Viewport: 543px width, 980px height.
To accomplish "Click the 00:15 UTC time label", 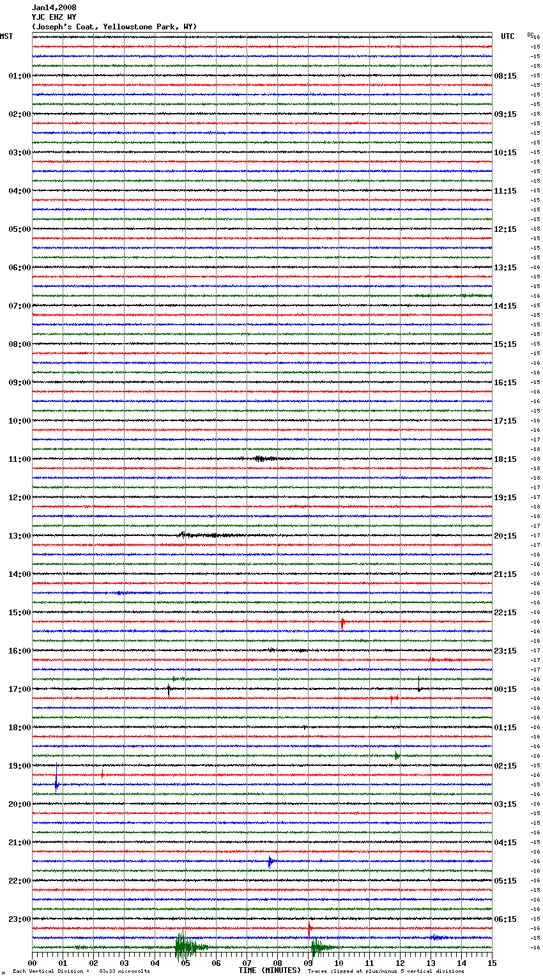I will pyautogui.click(x=505, y=689).
